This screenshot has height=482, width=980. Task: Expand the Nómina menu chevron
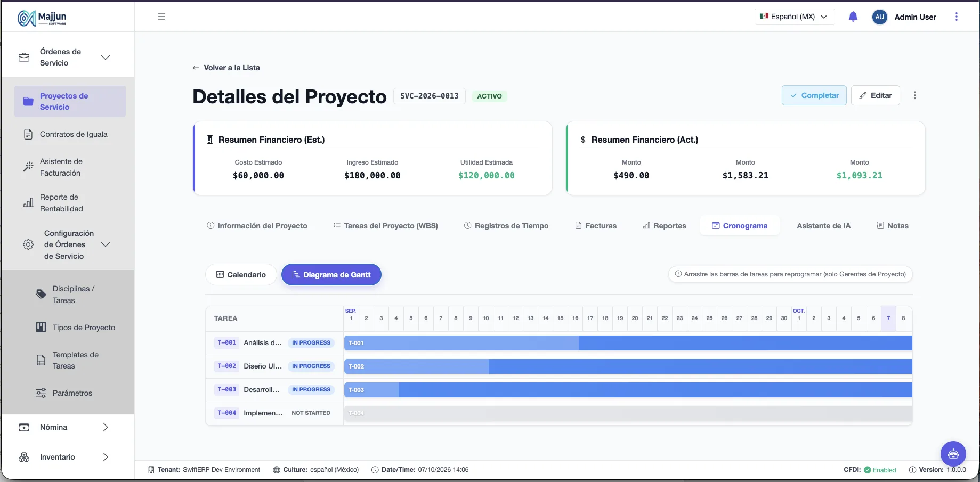coord(106,427)
